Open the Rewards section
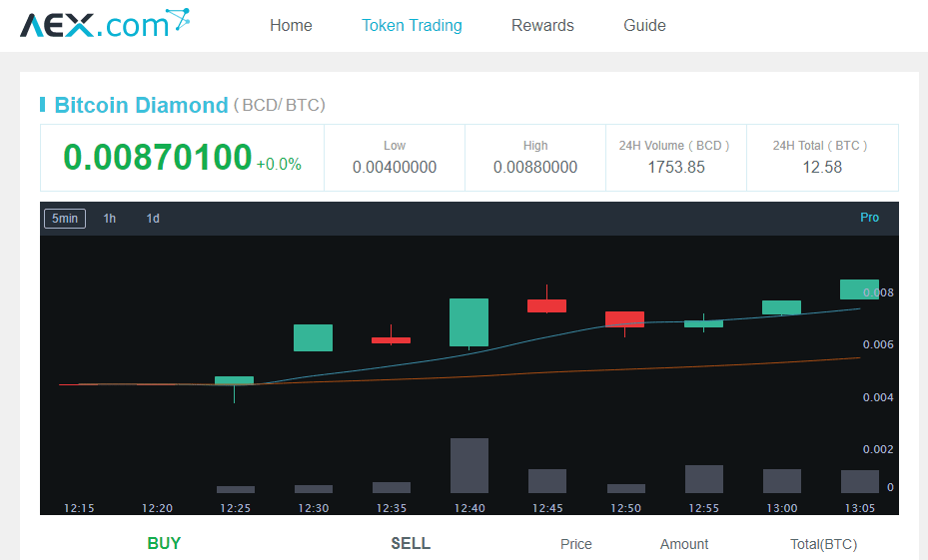 pos(542,26)
